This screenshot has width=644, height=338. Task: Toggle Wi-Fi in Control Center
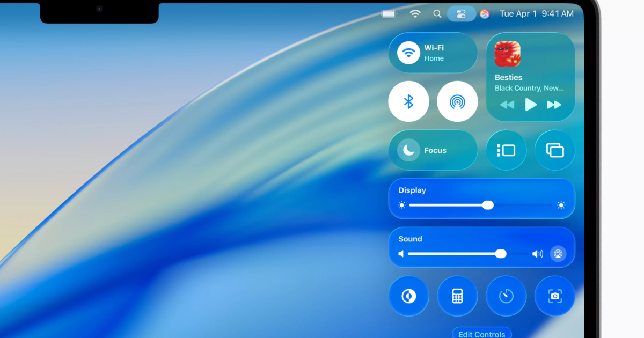pyautogui.click(x=409, y=53)
